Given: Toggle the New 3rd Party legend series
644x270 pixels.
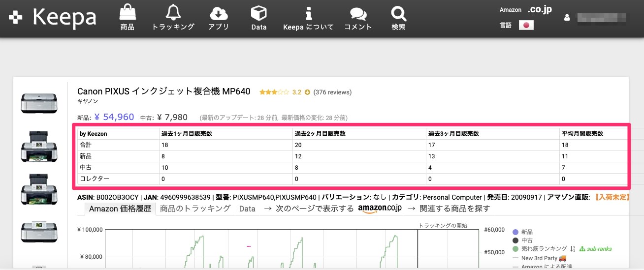Looking at the screenshot, I should tap(540, 258).
